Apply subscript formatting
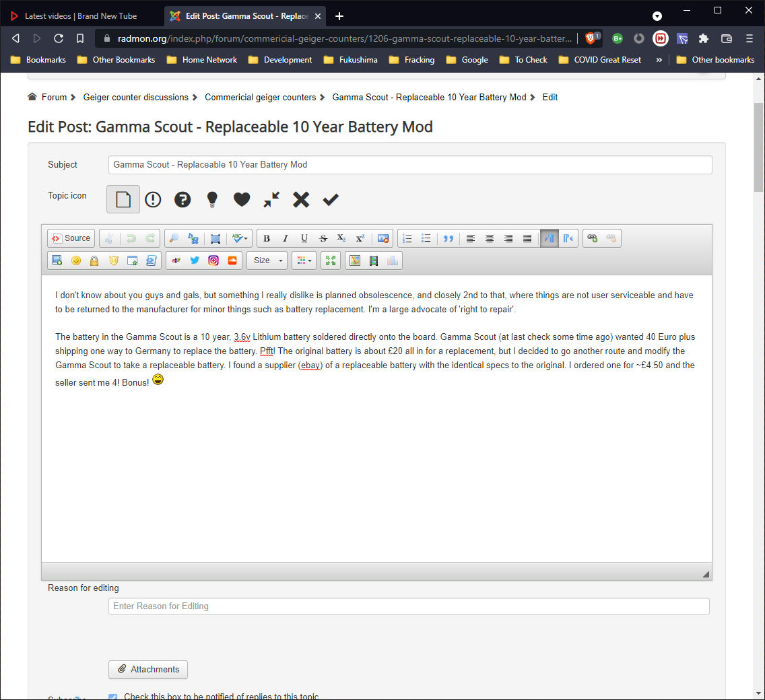 pos(341,238)
